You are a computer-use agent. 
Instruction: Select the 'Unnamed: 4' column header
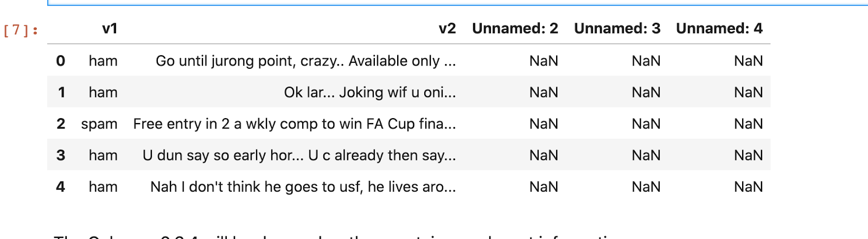click(719, 28)
